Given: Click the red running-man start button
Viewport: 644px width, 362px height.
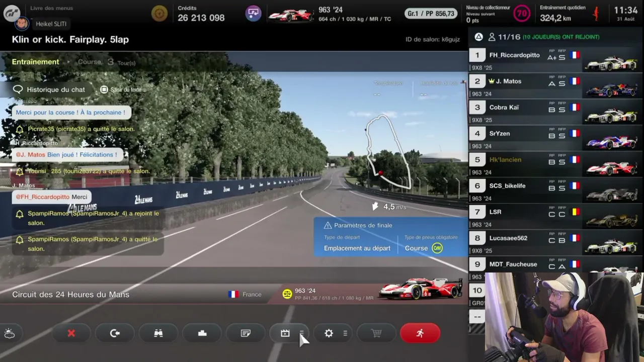Looking at the screenshot, I should (420, 333).
